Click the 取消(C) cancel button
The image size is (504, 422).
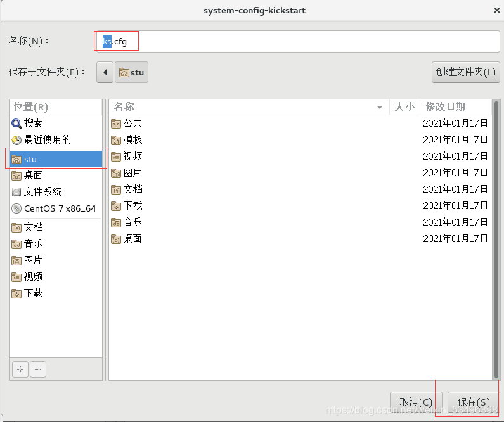tap(416, 402)
